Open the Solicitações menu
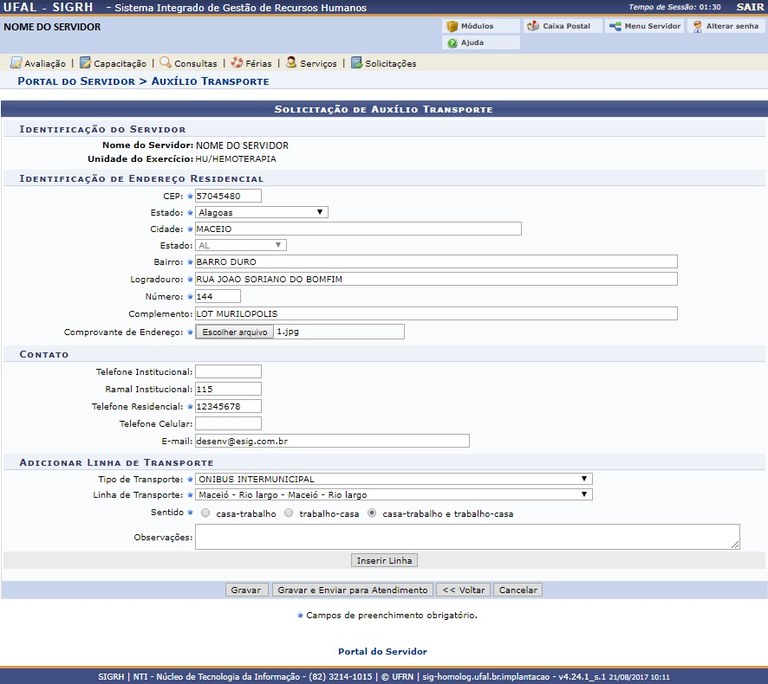 [383, 63]
